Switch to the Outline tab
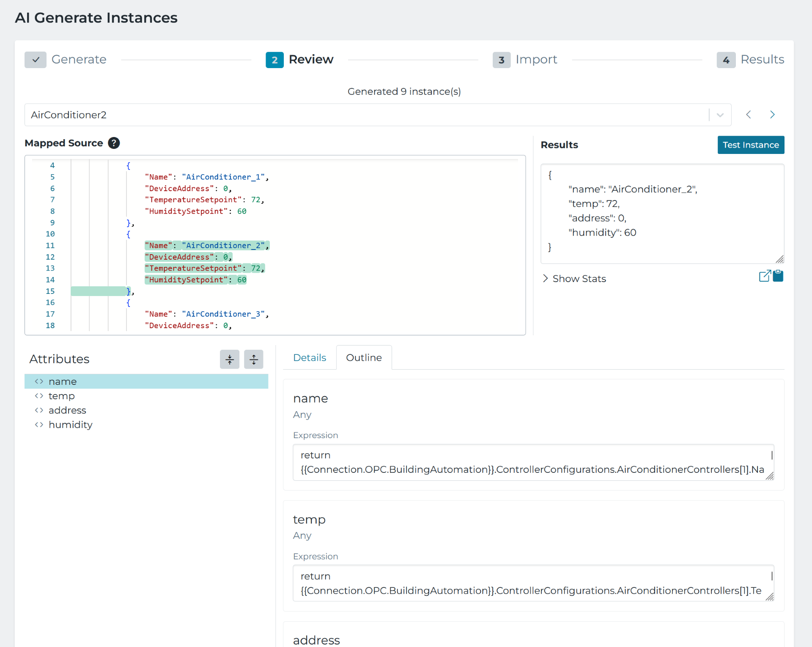This screenshot has height=647, width=812. point(364,358)
